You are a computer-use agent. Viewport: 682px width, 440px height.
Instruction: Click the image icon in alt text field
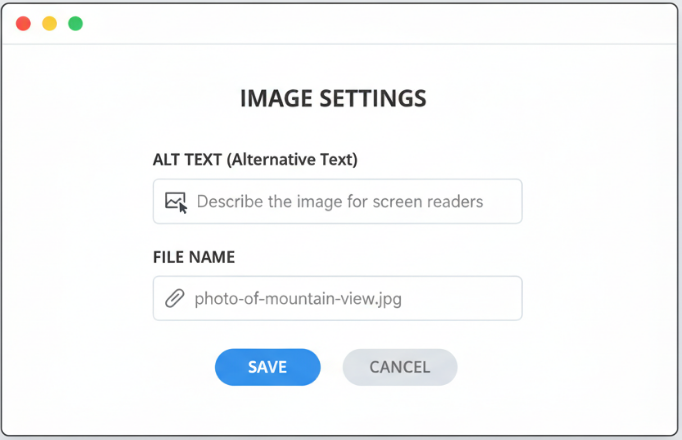pos(176,202)
